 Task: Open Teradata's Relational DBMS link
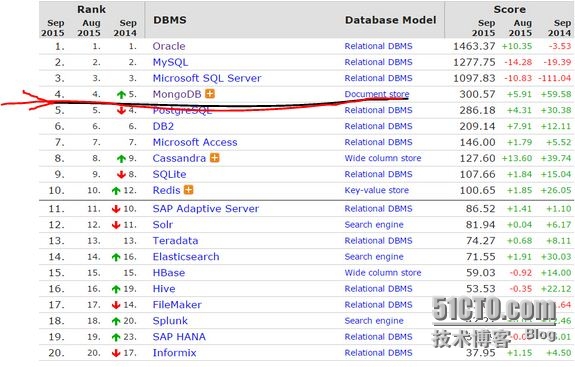(x=378, y=241)
